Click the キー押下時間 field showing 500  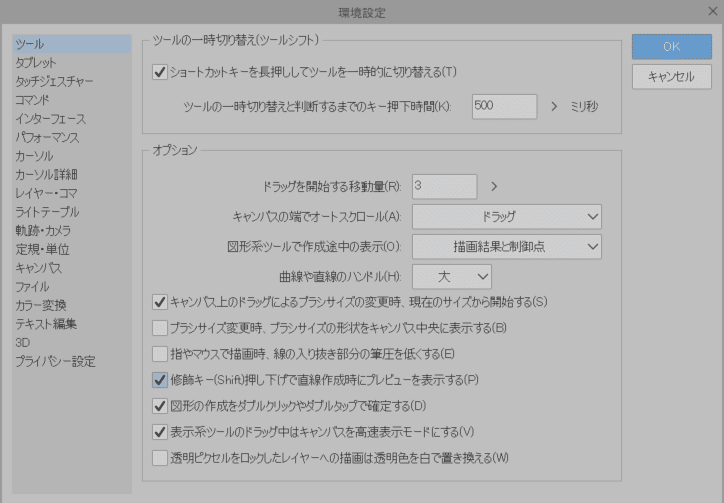[504, 107]
